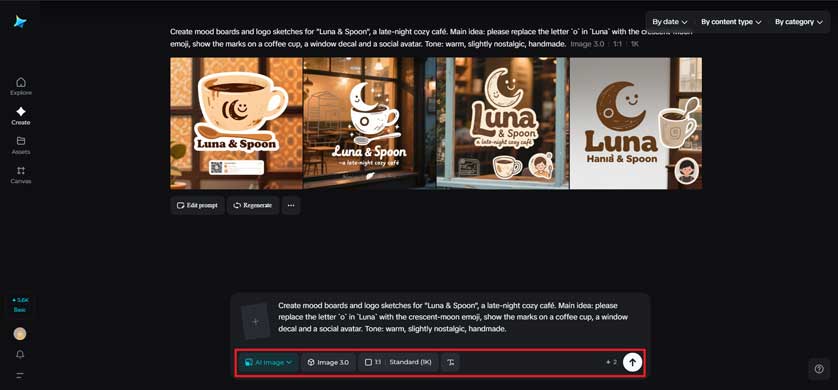This screenshot has height=390, width=838.
Task: Click the text settings T icon
Action: tap(451, 362)
